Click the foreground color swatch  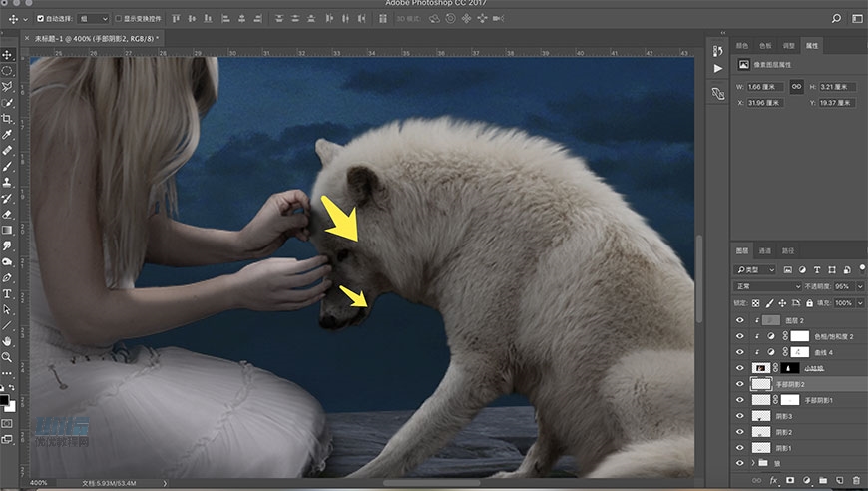click(x=4, y=400)
